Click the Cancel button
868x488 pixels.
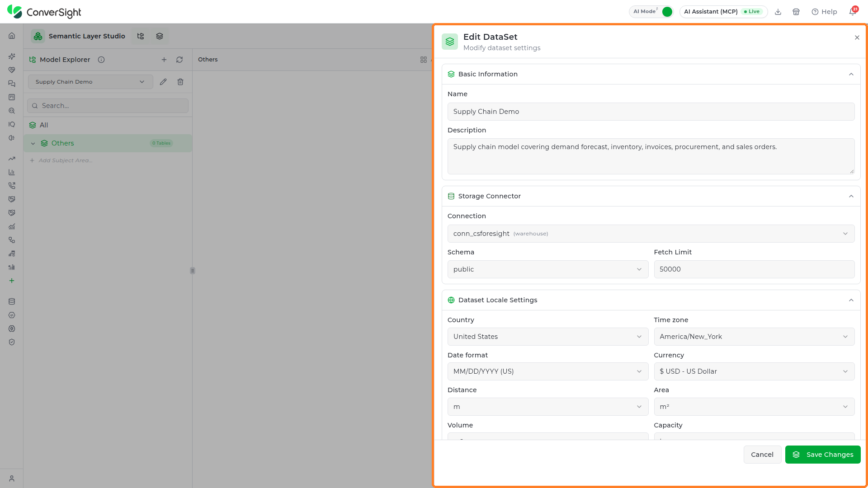[x=762, y=455]
